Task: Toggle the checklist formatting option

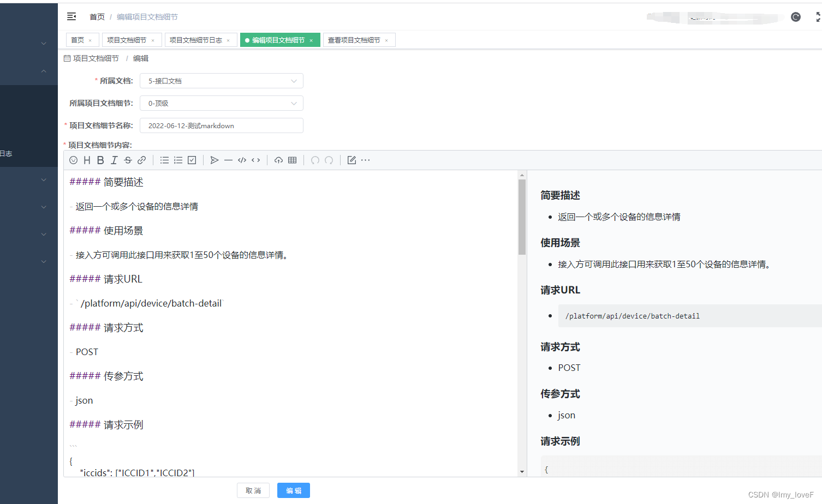Action: [x=192, y=160]
